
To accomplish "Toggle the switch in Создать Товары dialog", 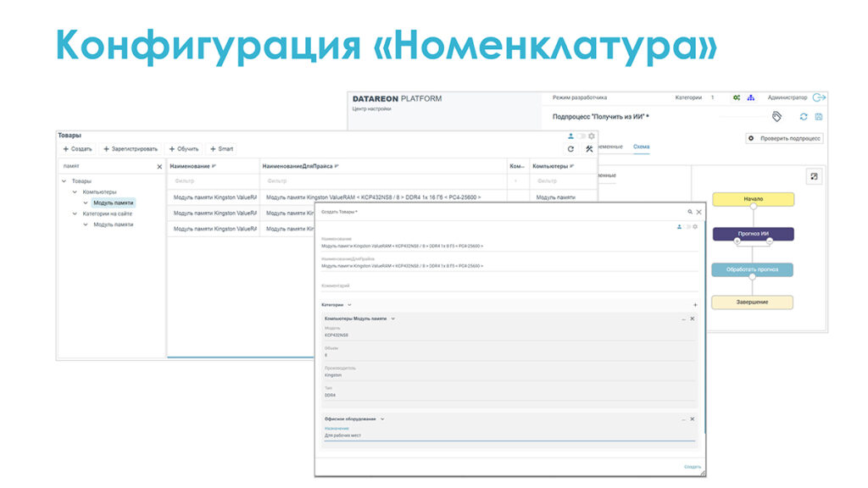I will 687,227.
